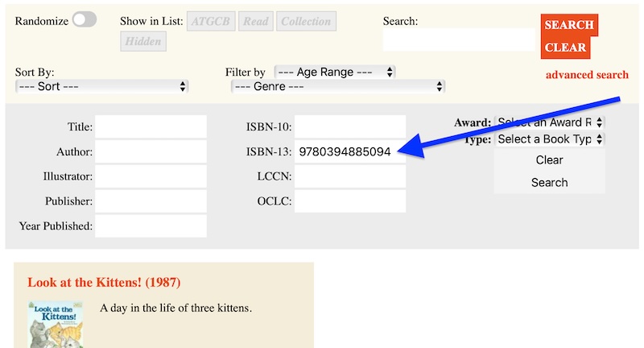The image size is (644, 348).
Task: Expand the Age Range filter dropdown
Action: tap(335, 72)
